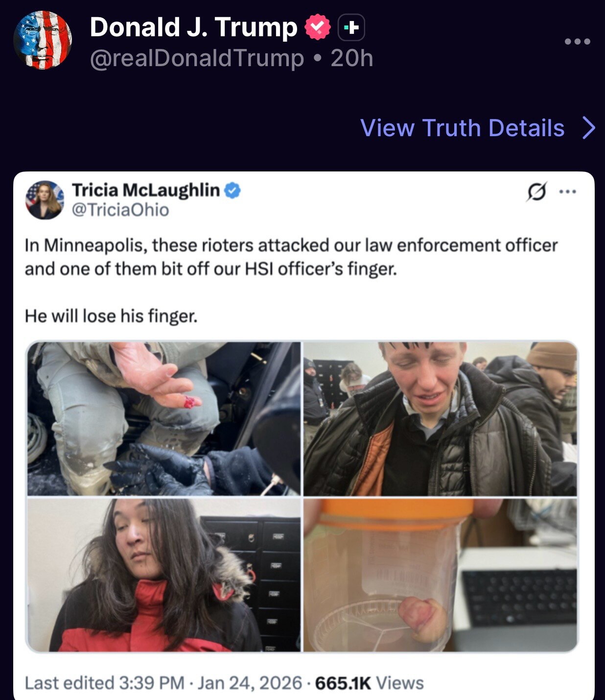Screen dimensions: 605x700
Task: Select the @TriciaOhio handle
Action: click(120, 210)
